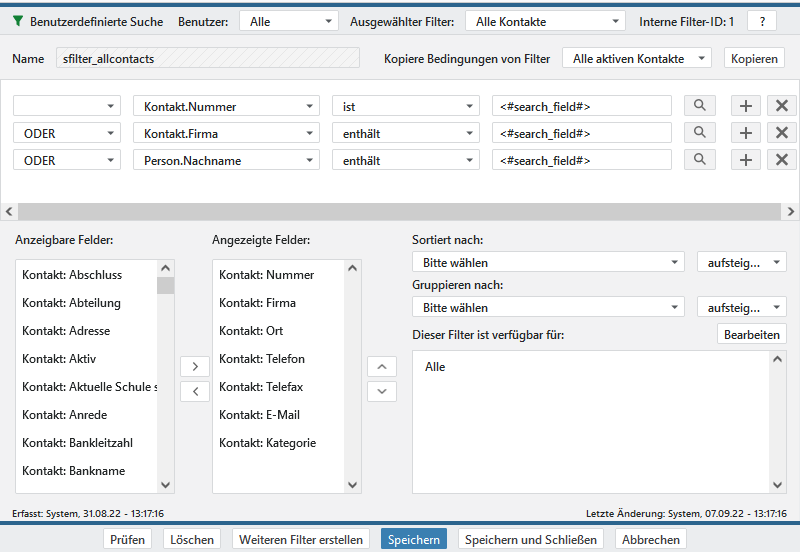Move displayed field down with down chevron

tap(382, 391)
